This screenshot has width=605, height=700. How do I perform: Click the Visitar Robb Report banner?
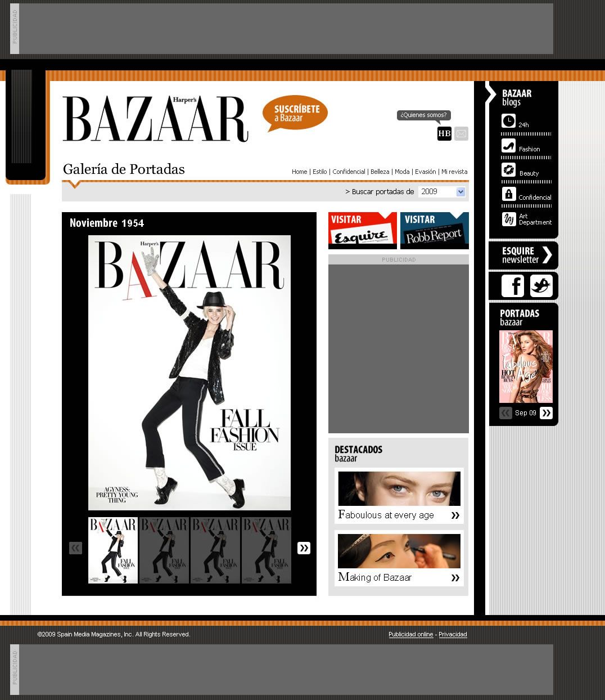[434, 231]
